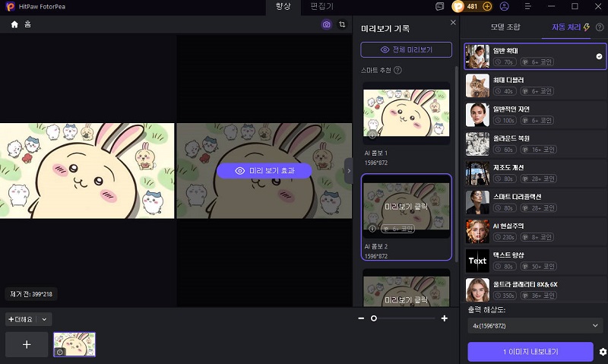Click the original image size label 399*218
This screenshot has height=364, width=608.
[x=31, y=294]
